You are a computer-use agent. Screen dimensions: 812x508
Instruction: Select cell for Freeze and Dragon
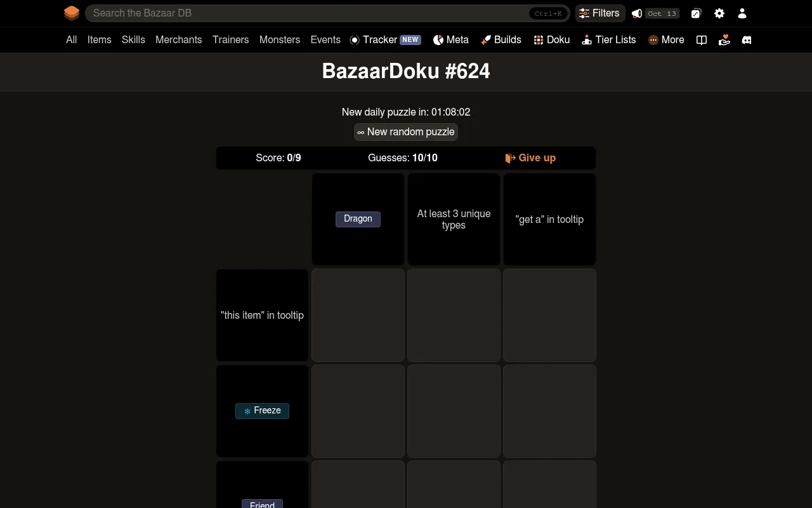pos(358,411)
